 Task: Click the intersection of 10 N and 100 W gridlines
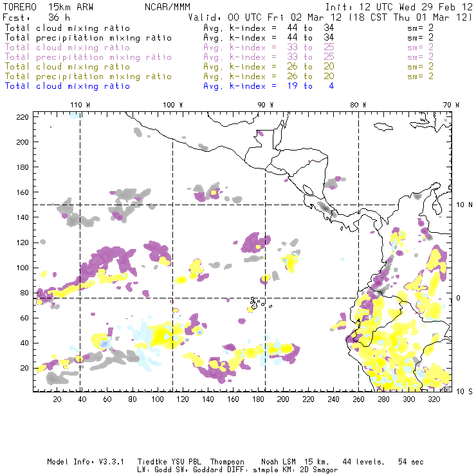[x=173, y=205]
